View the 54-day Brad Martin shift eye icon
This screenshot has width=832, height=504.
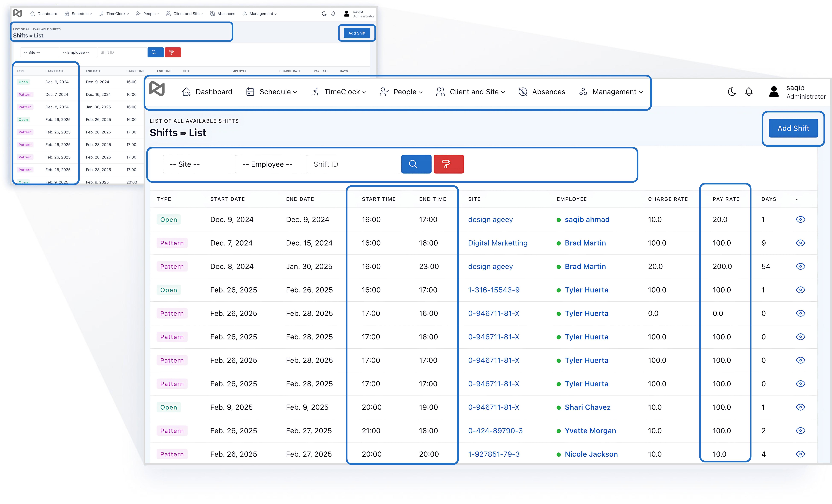coord(800,266)
